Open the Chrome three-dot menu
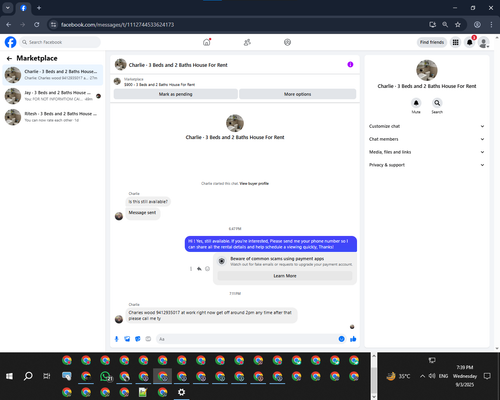500x400 pixels. click(x=491, y=25)
